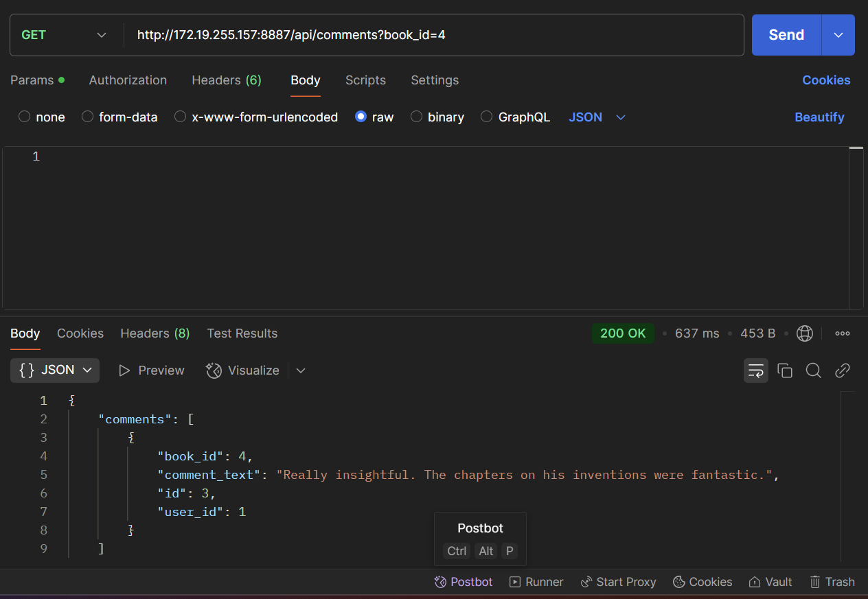The height and width of the screenshot is (599, 868).
Task: Select the x-www-form-urlencoded body type
Action: coord(256,117)
